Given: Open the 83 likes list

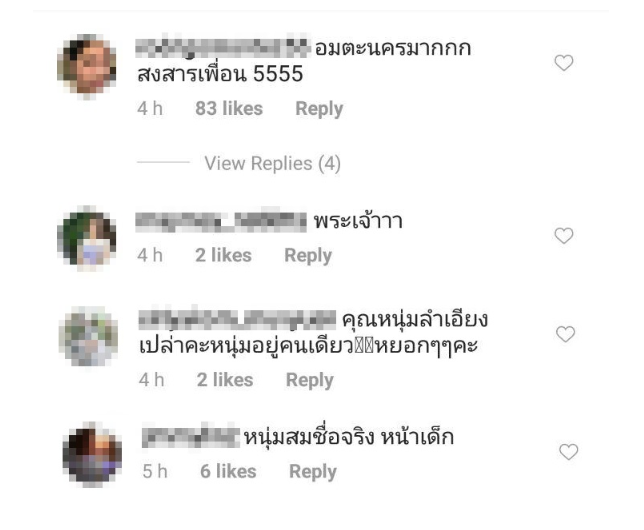Looking at the screenshot, I should [x=229, y=108].
